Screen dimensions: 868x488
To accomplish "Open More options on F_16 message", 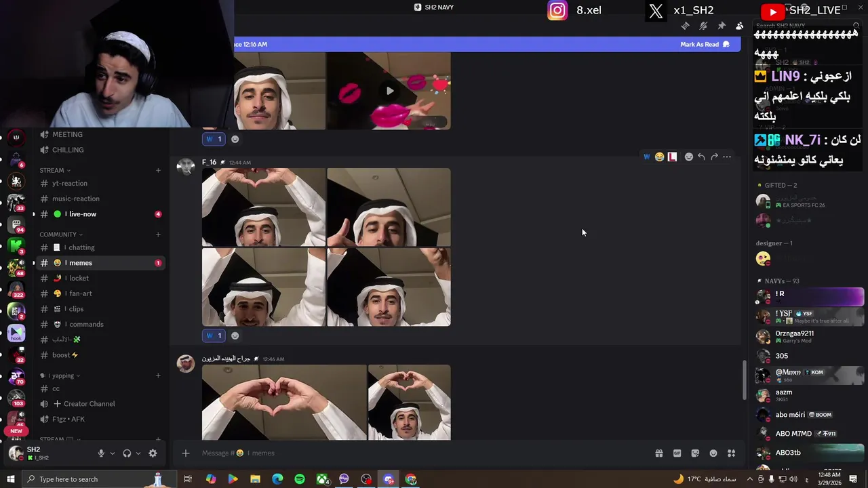I will [x=727, y=157].
